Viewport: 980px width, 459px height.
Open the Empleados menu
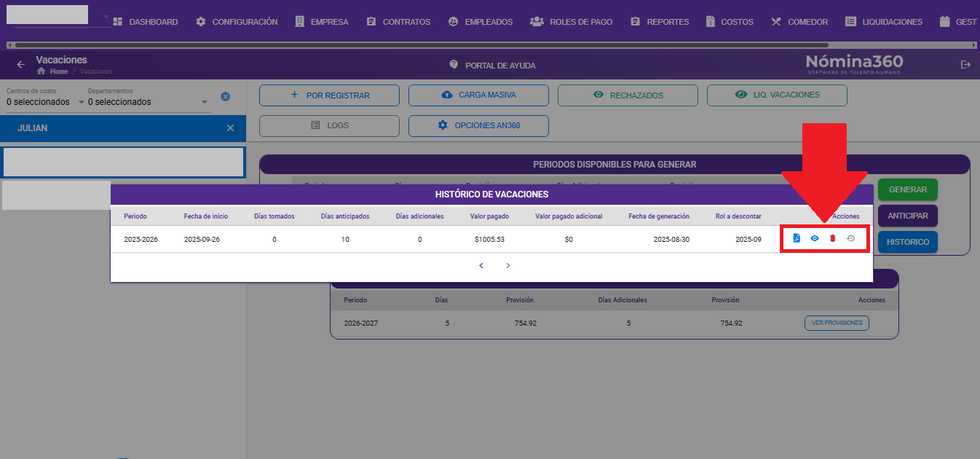[480, 22]
